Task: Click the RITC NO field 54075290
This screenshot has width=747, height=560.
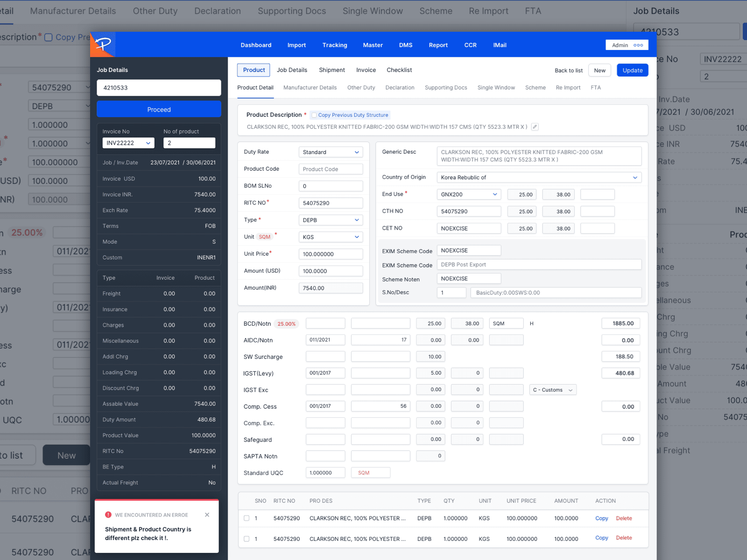Action: coord(331,203)
